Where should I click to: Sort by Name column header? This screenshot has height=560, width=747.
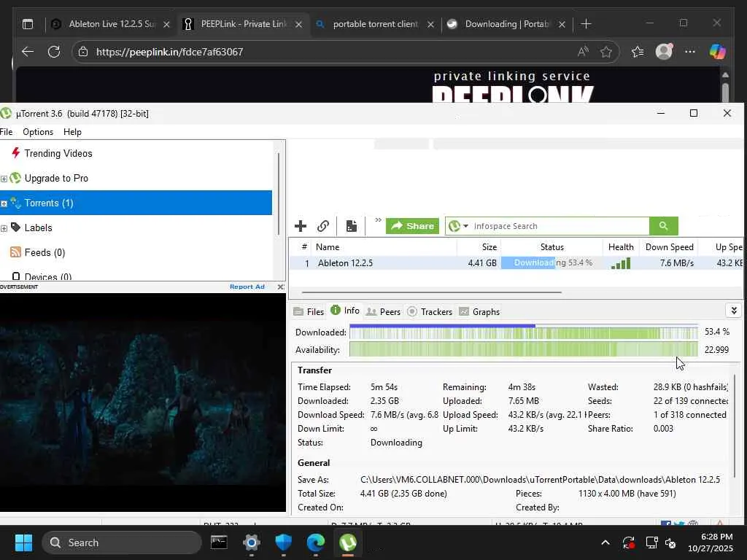(384, 247)
